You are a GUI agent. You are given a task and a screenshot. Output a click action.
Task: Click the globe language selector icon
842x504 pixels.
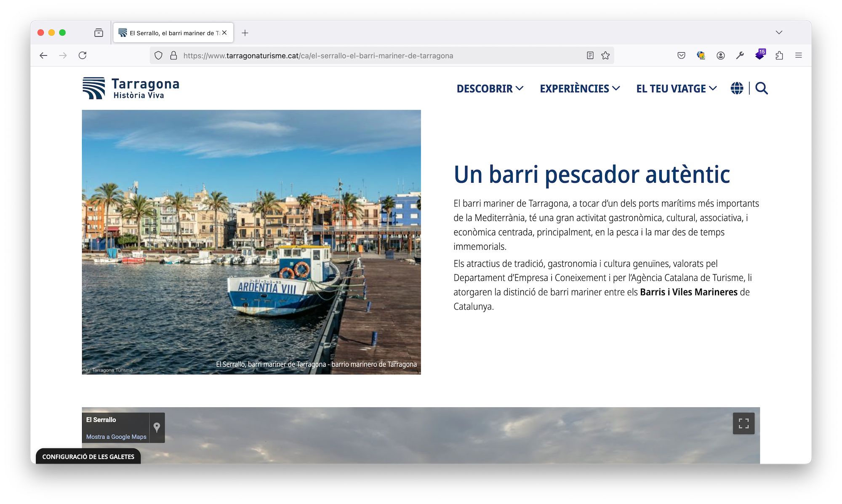tap(737, 88)
